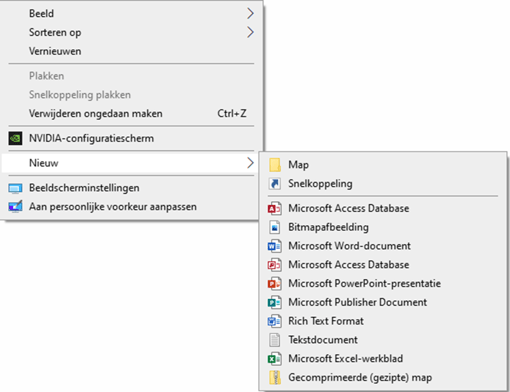Select Verwijderen ongedaan maken
The height and width of the screenshot is (392, 510).
(x=131, y=114)
